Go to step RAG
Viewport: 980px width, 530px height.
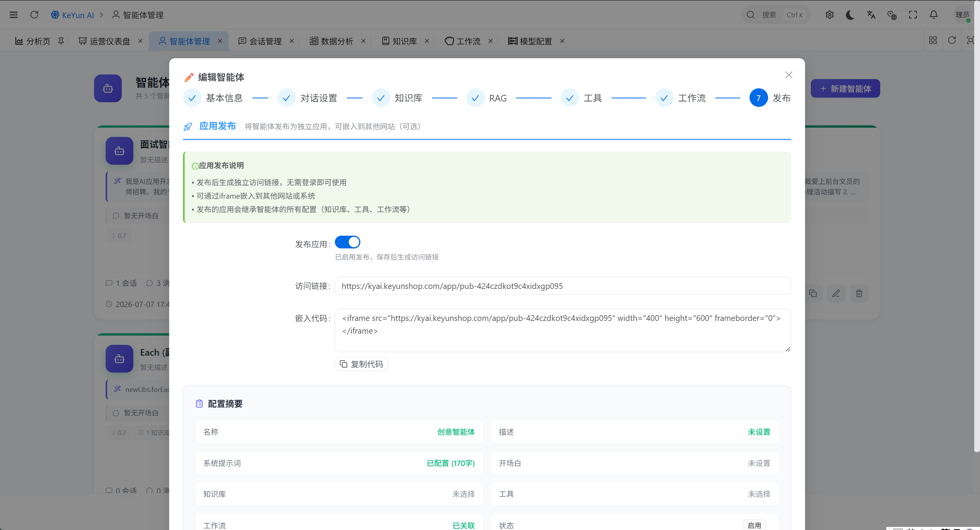click(x=487, y=98)
